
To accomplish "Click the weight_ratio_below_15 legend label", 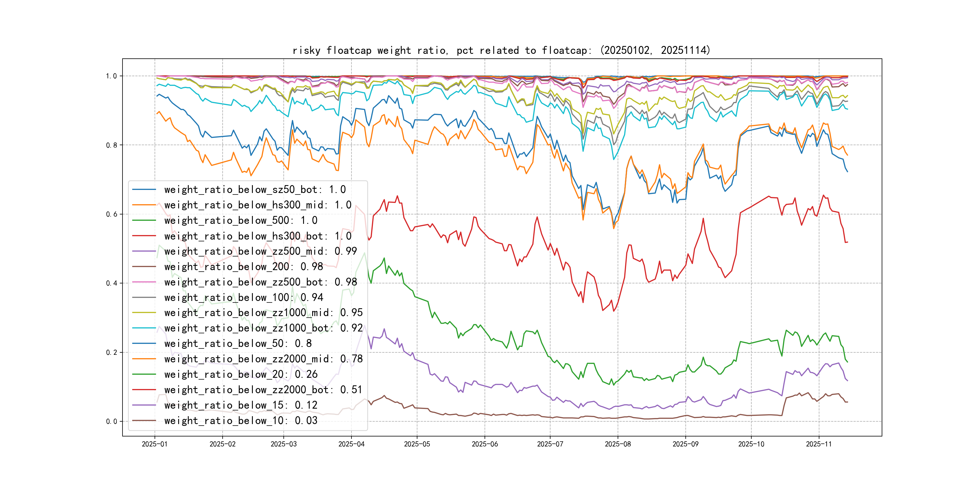I will pyautogui.click(x=240, y=405).
